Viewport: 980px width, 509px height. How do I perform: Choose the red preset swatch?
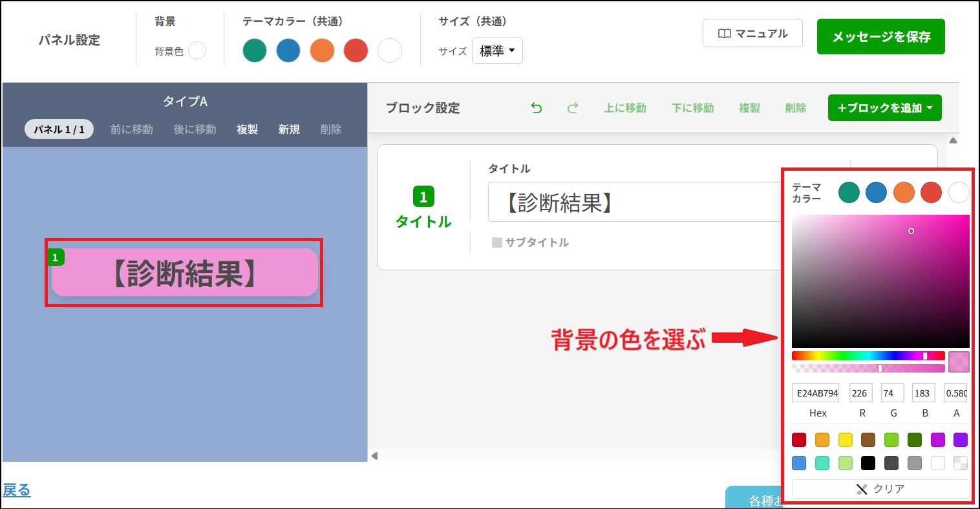(x=799, y=440)
